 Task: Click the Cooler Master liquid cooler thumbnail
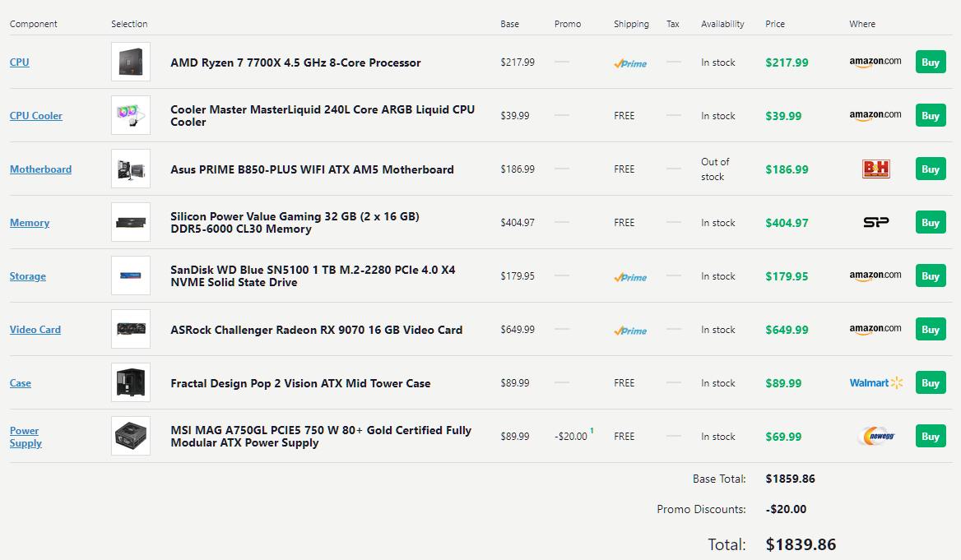[x=131, y=115]
